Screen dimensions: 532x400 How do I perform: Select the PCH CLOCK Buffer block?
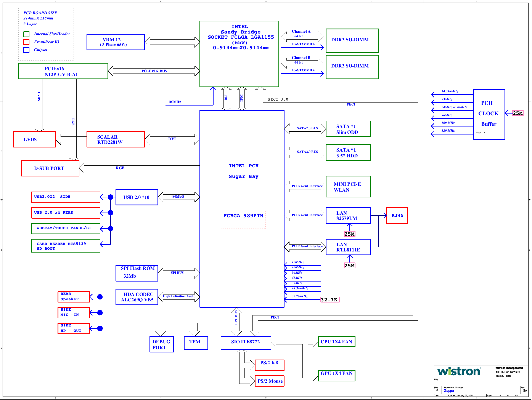[489, 114]
